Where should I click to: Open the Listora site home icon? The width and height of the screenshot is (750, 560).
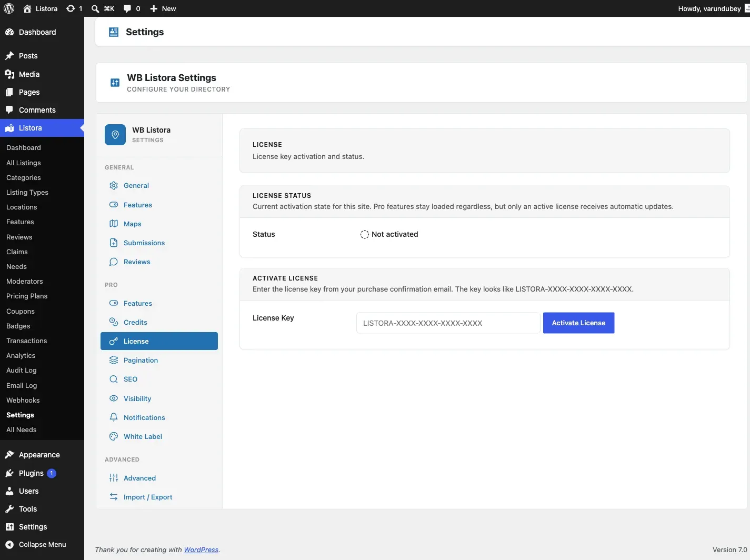[27, 8]
